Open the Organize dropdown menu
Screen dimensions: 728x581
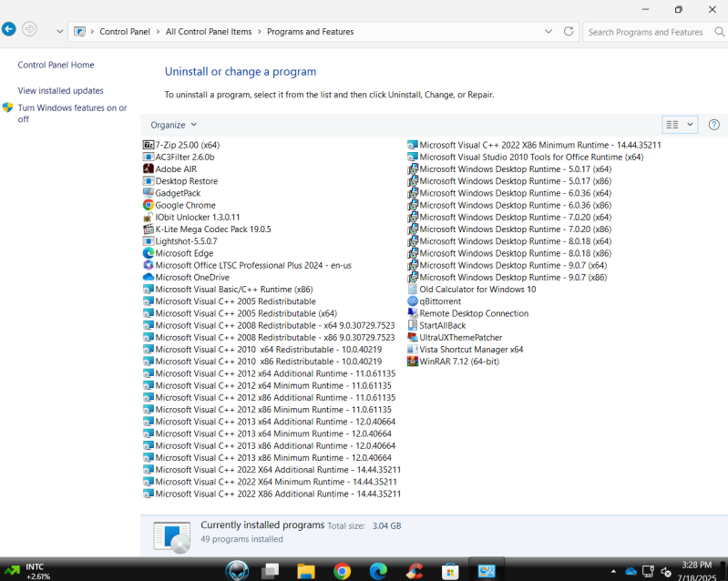pyautogui.click(x=174, y=125)
